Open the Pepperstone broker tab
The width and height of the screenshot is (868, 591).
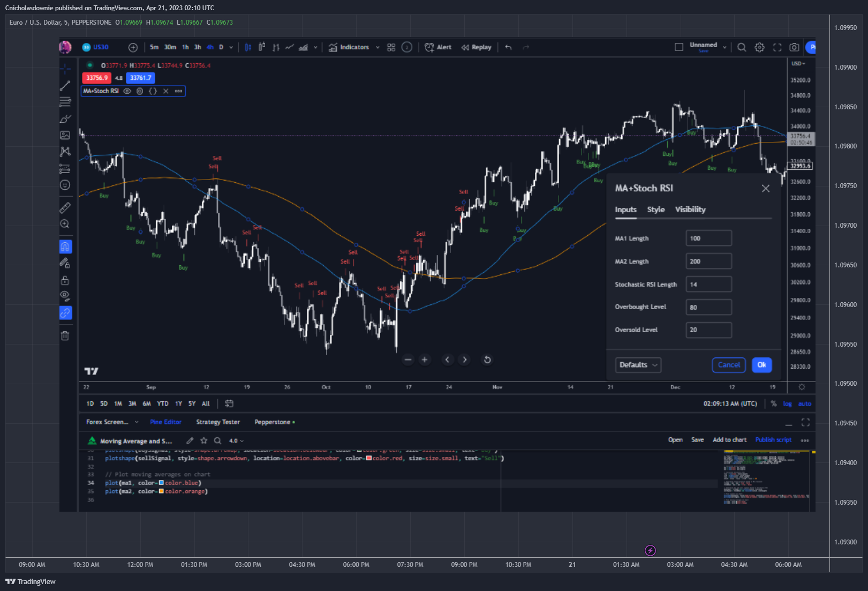[x=275, y=422]
